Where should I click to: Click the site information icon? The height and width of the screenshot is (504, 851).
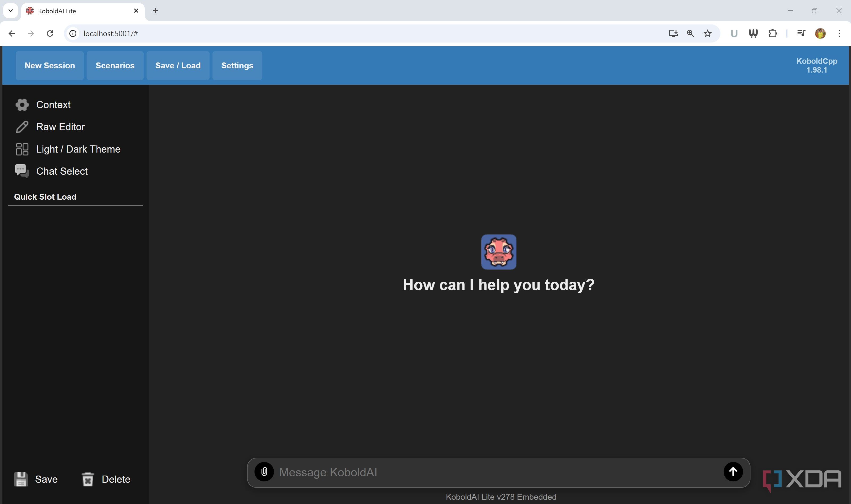point(73,33)
